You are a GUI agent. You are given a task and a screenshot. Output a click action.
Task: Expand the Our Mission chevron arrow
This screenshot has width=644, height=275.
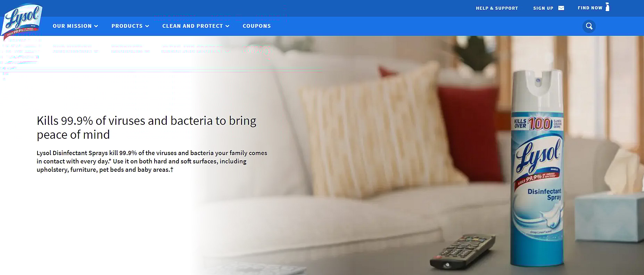(96, 26)
